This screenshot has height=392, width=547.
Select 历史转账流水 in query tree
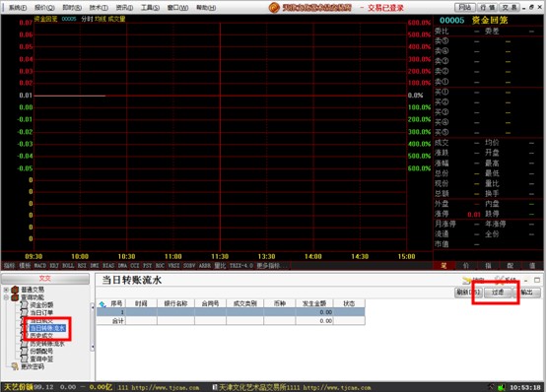47,344
